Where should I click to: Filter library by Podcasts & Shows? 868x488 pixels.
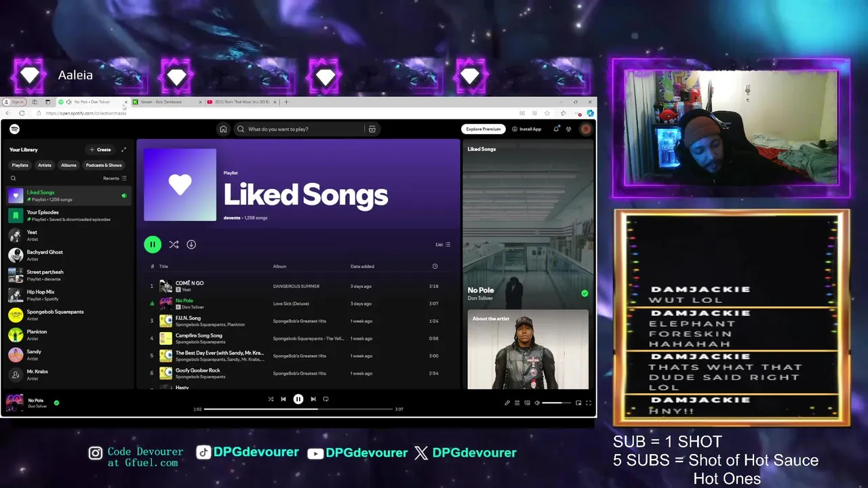tap(104, 165)
